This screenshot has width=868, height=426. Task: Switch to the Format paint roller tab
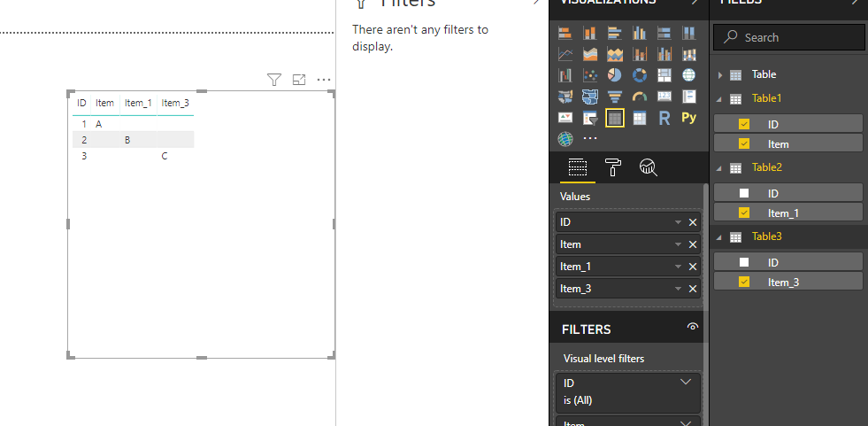(x=613, y=167)
